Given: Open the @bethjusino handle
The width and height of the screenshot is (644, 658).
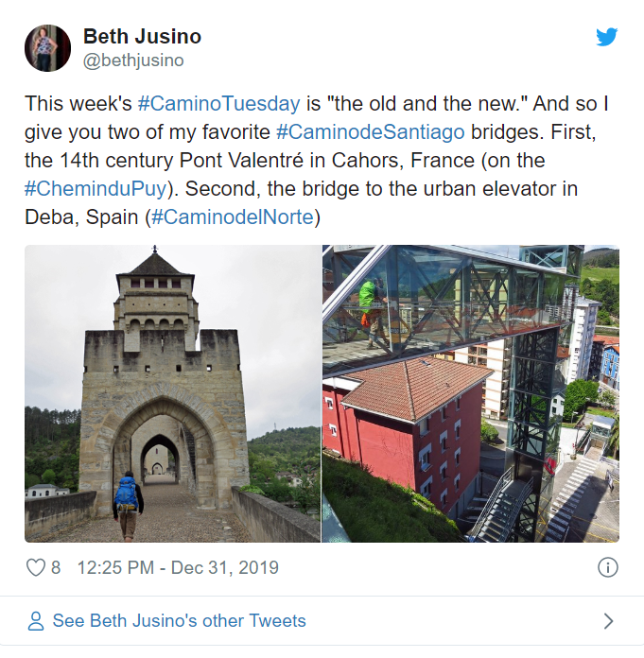Looking at the screenshot, I should click(133, 61).
